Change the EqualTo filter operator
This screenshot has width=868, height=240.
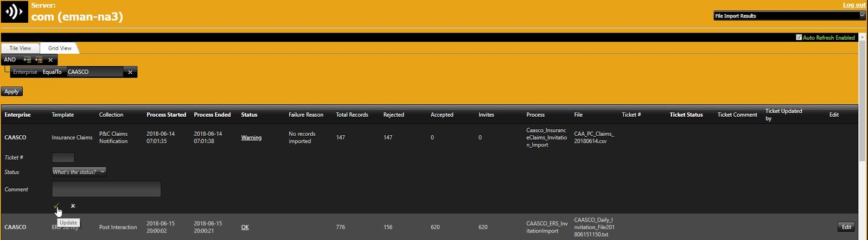click(x=52, y=72)
